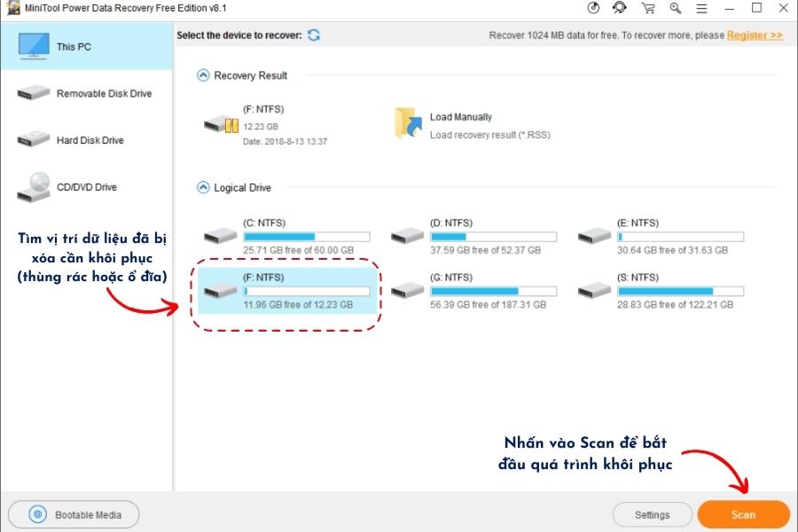This screenshot has width=798, height=532.
Task: Open online support via headset icon
Action: pos(619,9)
